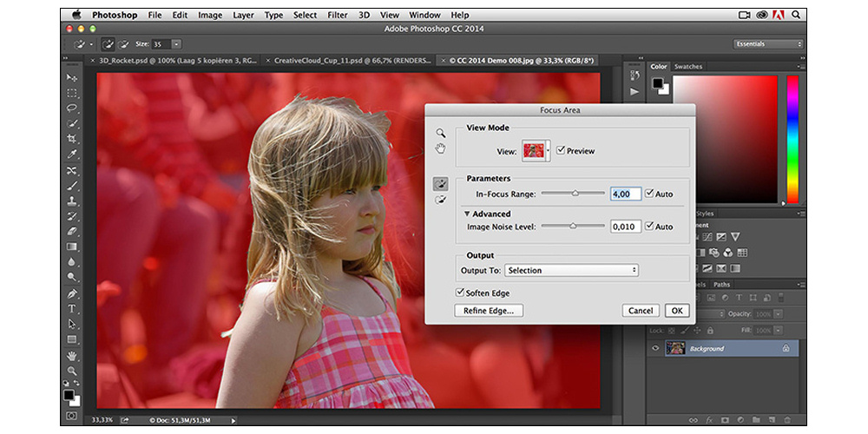This screenshot has height=434, width=868.
Task: Open the Output To dropdown
Action: click(573, 271)
